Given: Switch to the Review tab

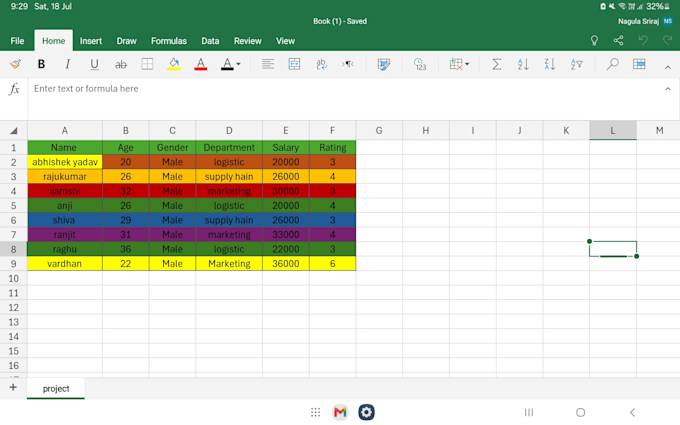Looking at the screenshot, I should [248, 41].
